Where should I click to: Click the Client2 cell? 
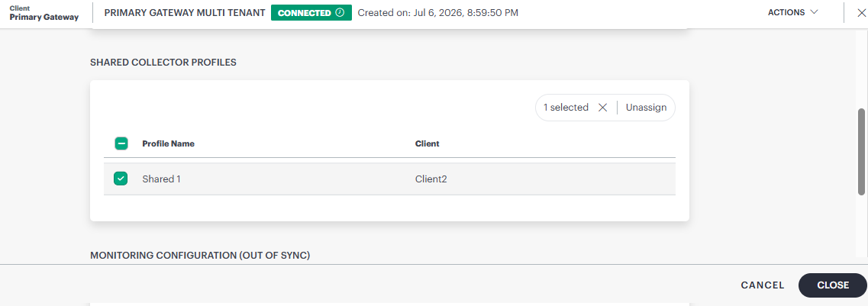point(431,179)
